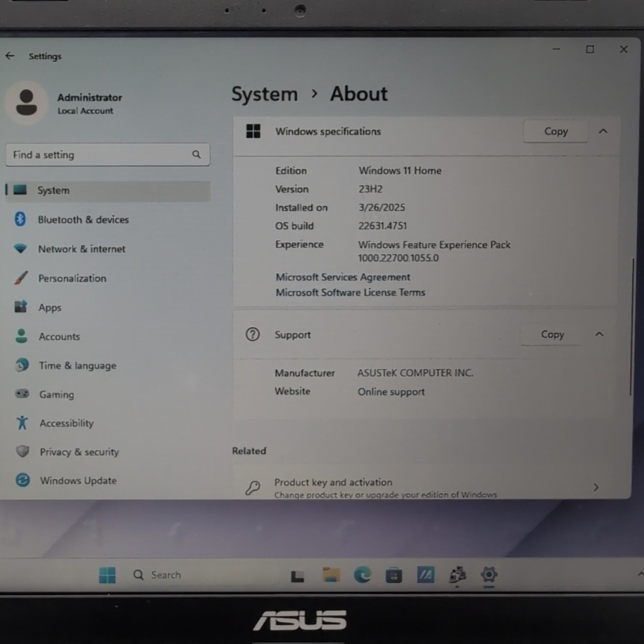The image size is (644, 644).
Task: Open File Explorer from the taskbar
Action: [331, 574]
